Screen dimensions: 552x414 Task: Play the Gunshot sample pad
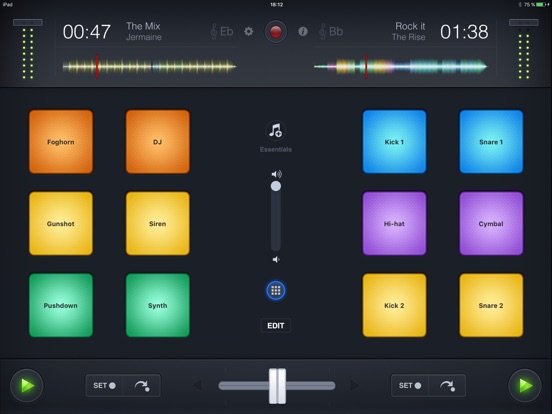point(61,223)
